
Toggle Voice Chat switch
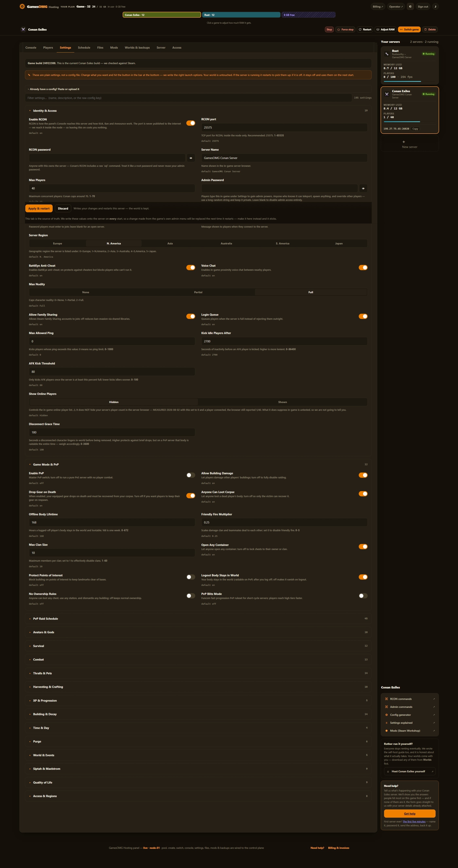363,268
